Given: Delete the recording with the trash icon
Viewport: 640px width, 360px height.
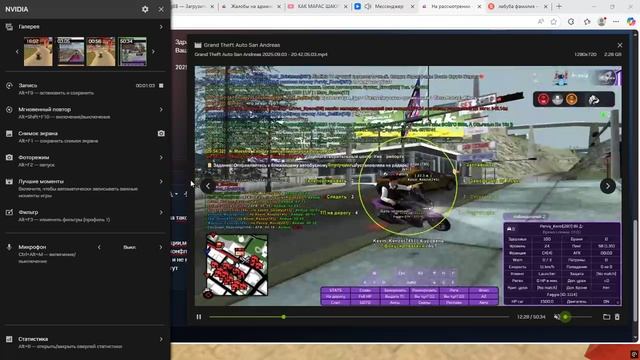Looking at the screenshot, I should 617,317.
